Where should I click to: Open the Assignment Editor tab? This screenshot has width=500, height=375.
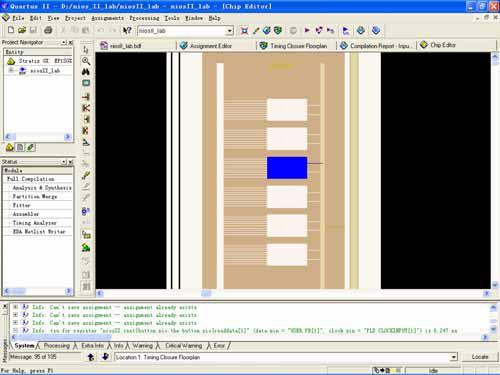pos(206,46)
